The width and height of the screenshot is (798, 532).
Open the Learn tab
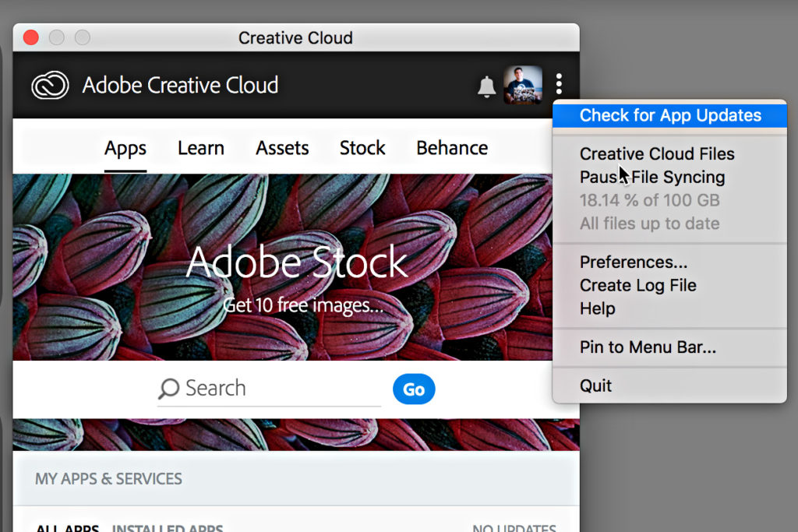tap(200, 148)
